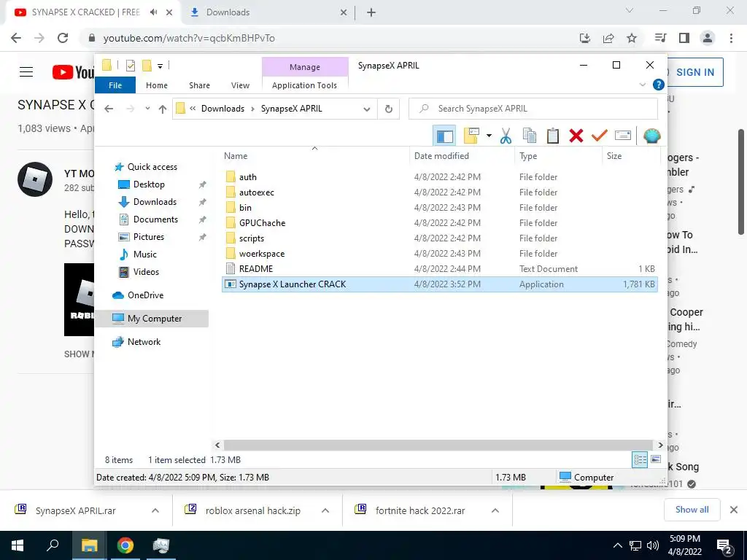
Task: Select the autoexec folder
Action: coord(439,192)
